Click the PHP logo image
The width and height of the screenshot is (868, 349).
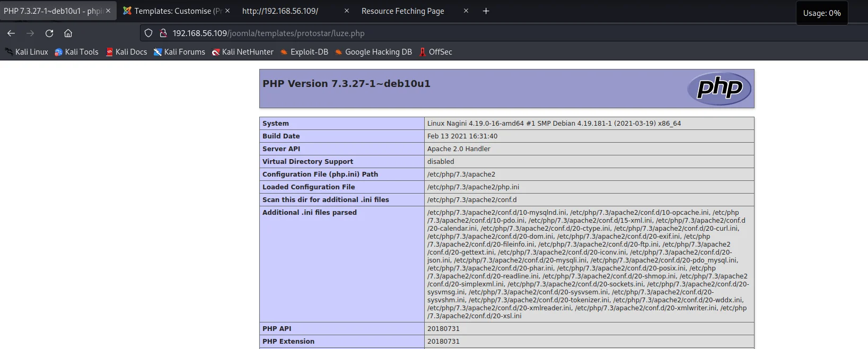[719, 88]
